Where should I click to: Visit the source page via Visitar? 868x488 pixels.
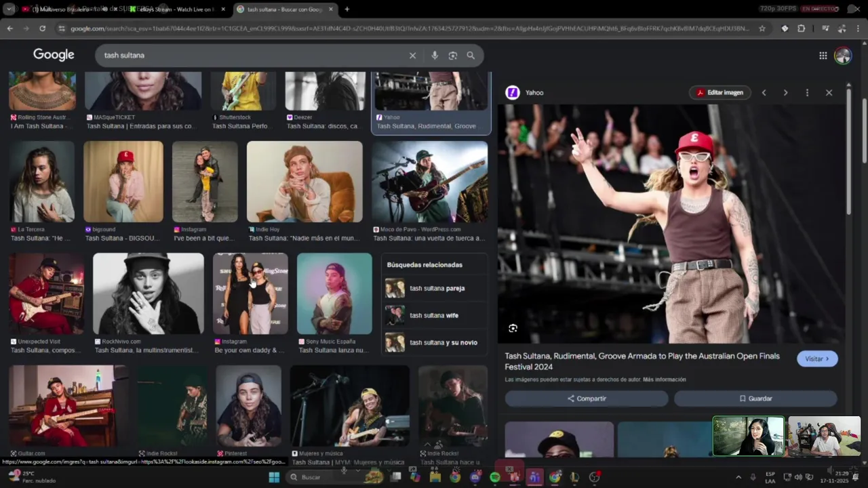tap(817, 359)
